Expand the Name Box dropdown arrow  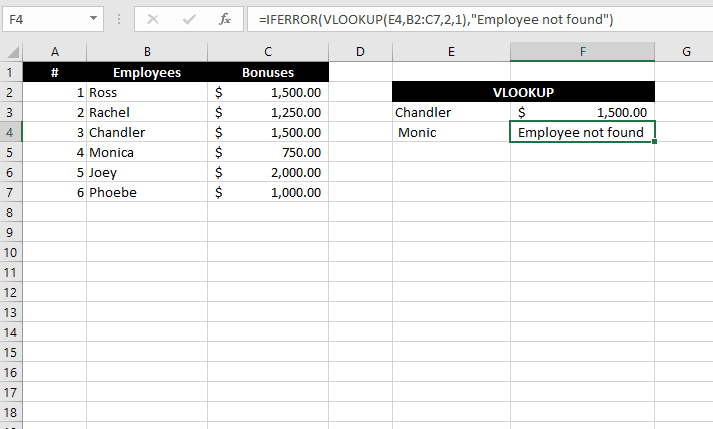click(93, 19)
